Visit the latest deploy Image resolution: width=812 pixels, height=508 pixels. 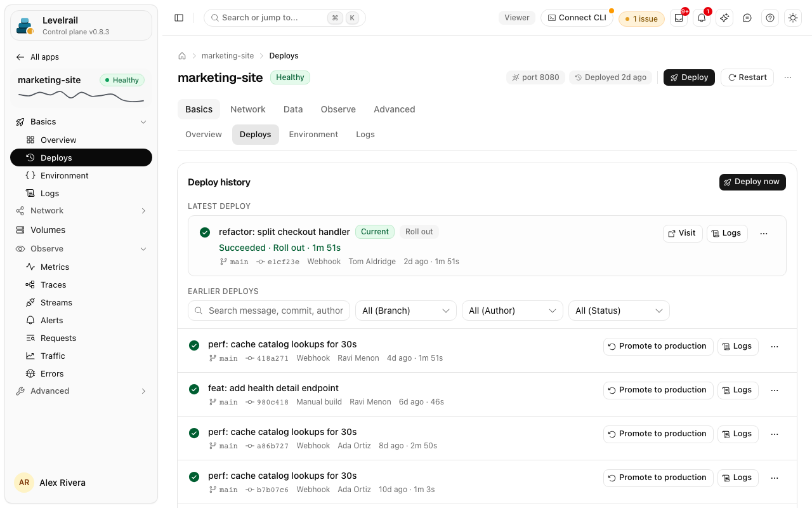pyautogui.click(x=683, y=234)
